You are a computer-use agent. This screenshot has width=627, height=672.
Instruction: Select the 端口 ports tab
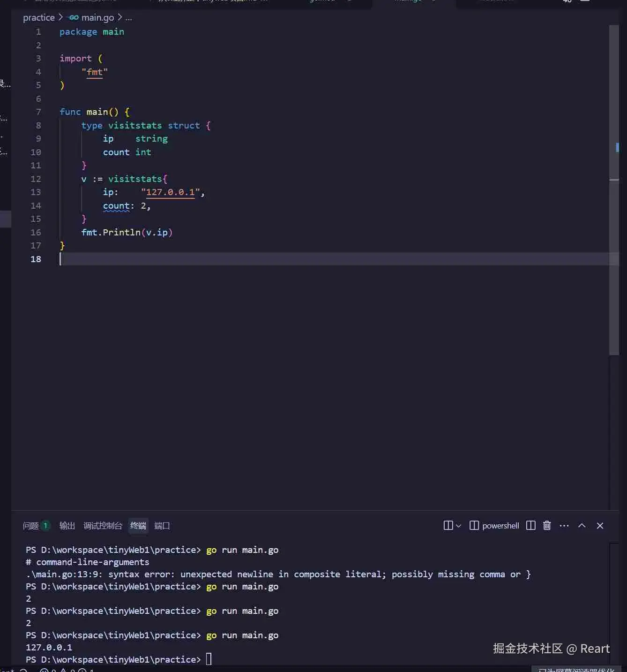(162, 526)
